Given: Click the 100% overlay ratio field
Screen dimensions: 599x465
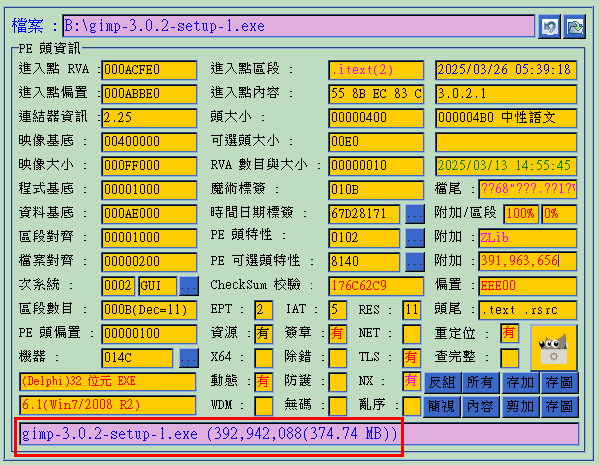Looking at the screenshot, I should click(x=521, y=214).
